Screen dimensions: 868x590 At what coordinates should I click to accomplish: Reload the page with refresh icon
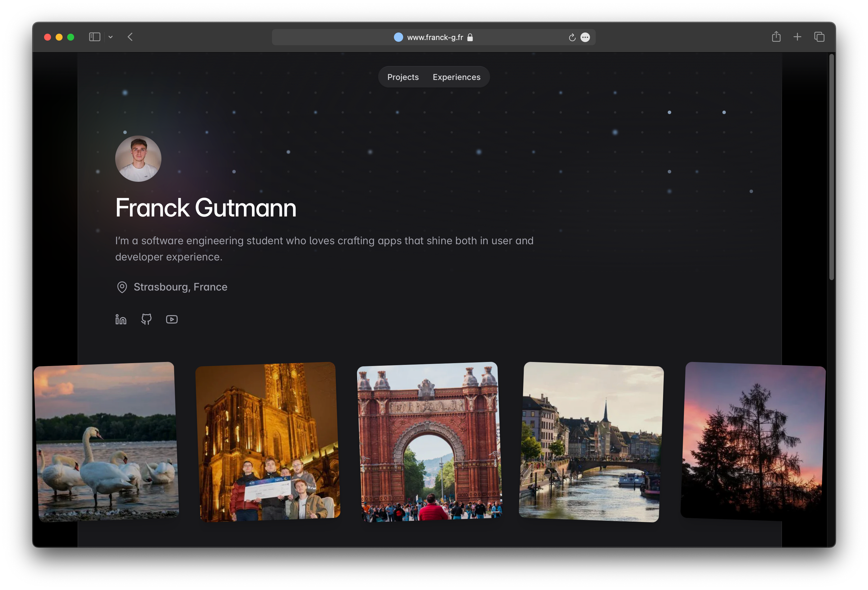pos(572,37)
